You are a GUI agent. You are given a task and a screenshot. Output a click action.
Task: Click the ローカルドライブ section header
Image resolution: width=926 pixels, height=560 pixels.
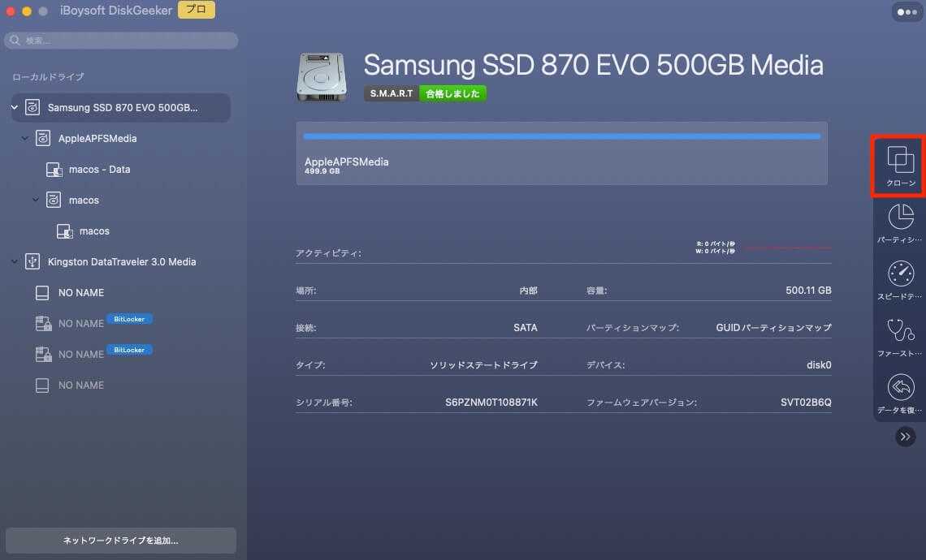coord(48,77)
